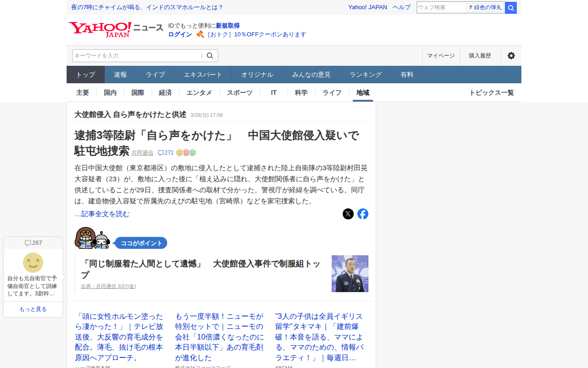This screenshot has height=368, width=588.
Task: Click the ウェブ検索 input field
Action: 441,7
